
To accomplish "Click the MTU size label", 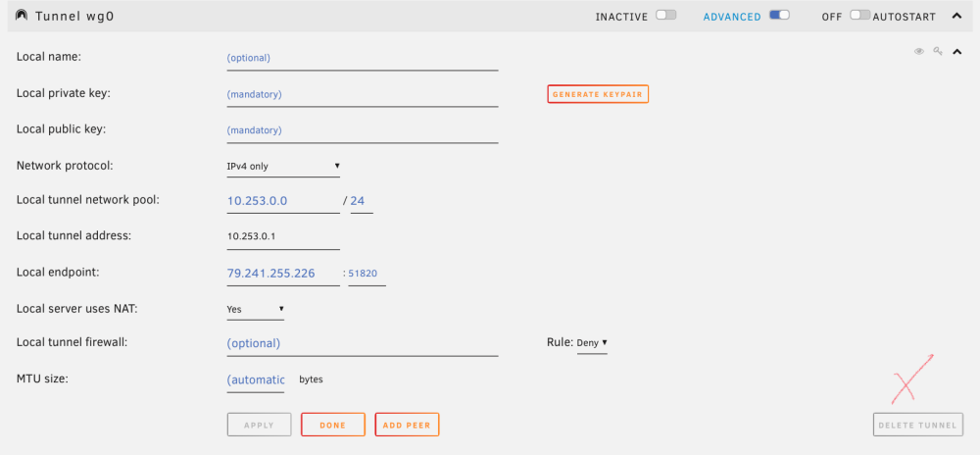I will click(42, 379).
